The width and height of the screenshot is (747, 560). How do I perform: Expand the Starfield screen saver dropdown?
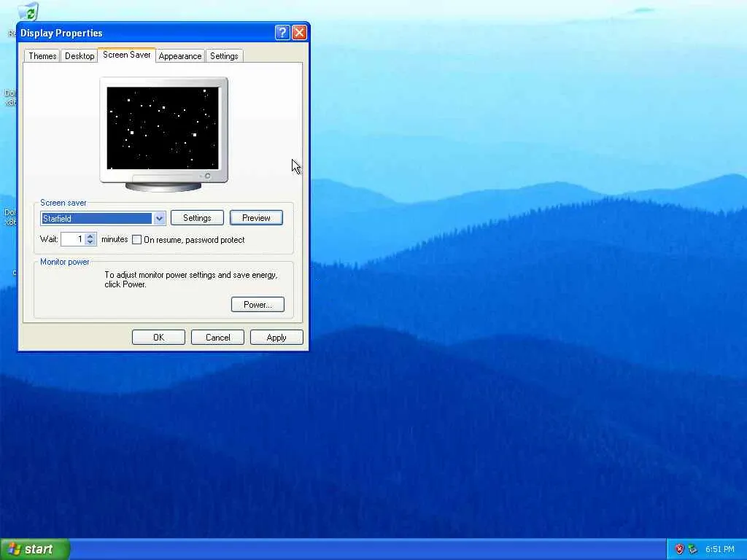point(159,219)
